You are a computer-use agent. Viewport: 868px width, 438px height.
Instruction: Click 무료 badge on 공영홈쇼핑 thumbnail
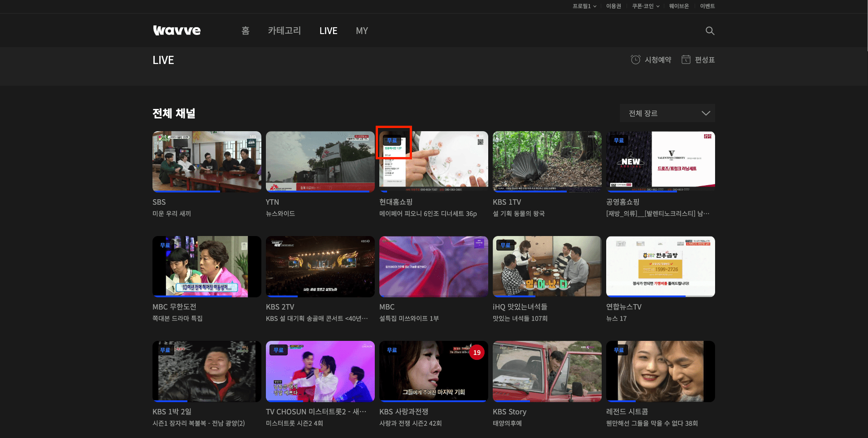(x=619, y=140)
